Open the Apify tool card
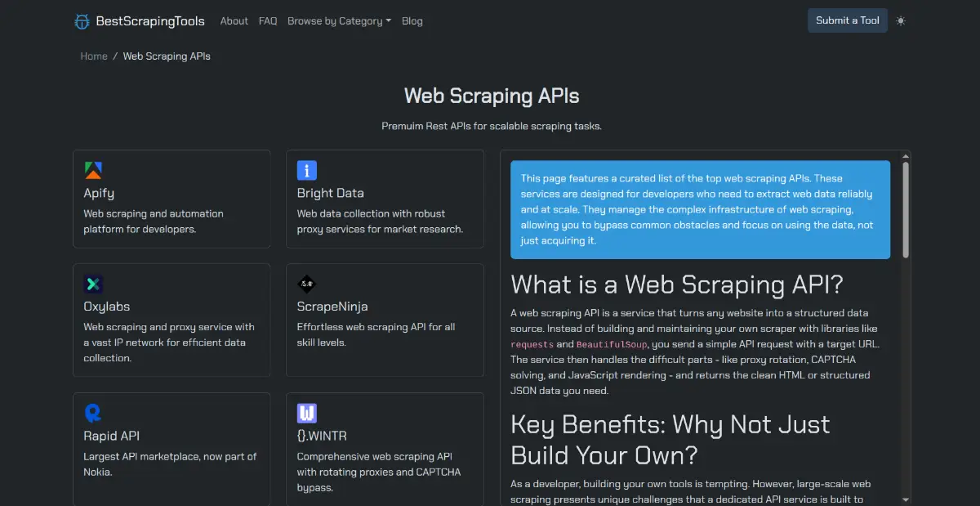980x506 pixels. tap(171, 199)
